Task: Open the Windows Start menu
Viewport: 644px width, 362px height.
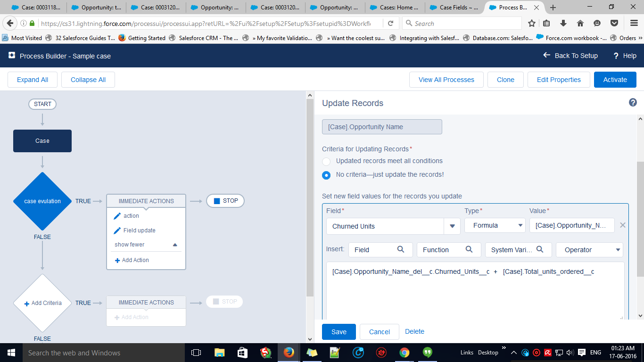Action: tap(11, 353)
